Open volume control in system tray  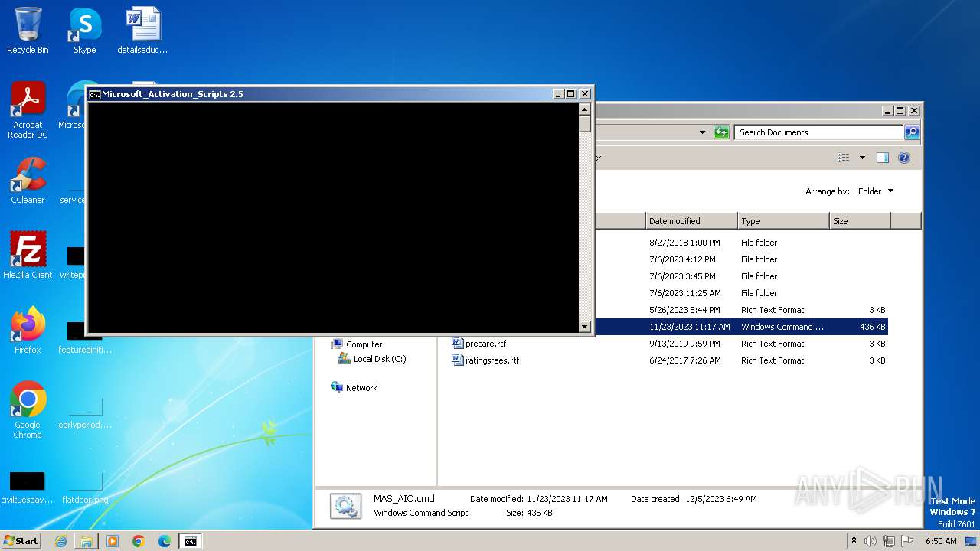(871, 541)
